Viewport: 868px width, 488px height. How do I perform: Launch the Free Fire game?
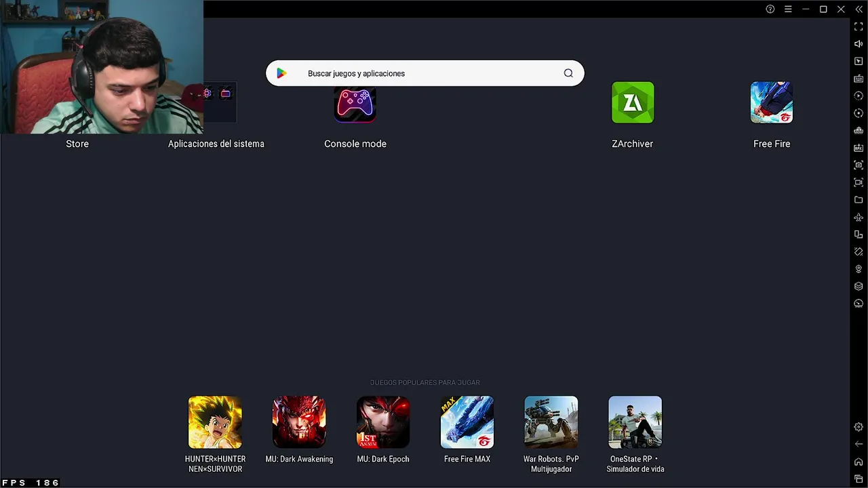(772, 102)
